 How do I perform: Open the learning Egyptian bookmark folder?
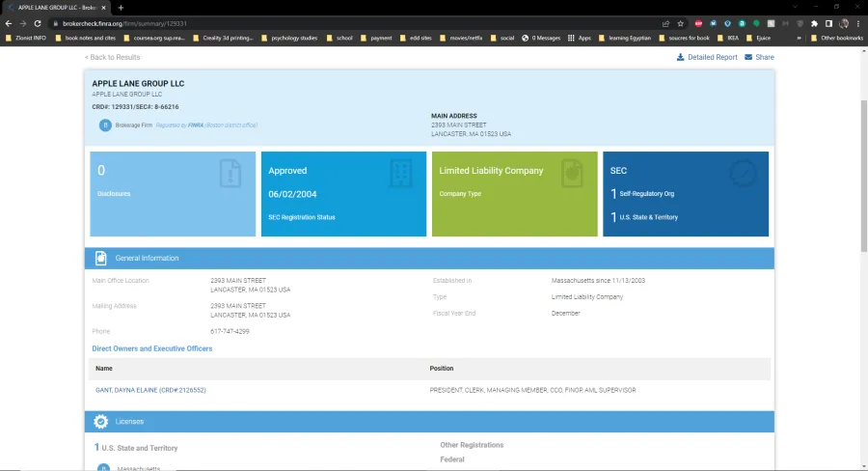tap(624, 39)
